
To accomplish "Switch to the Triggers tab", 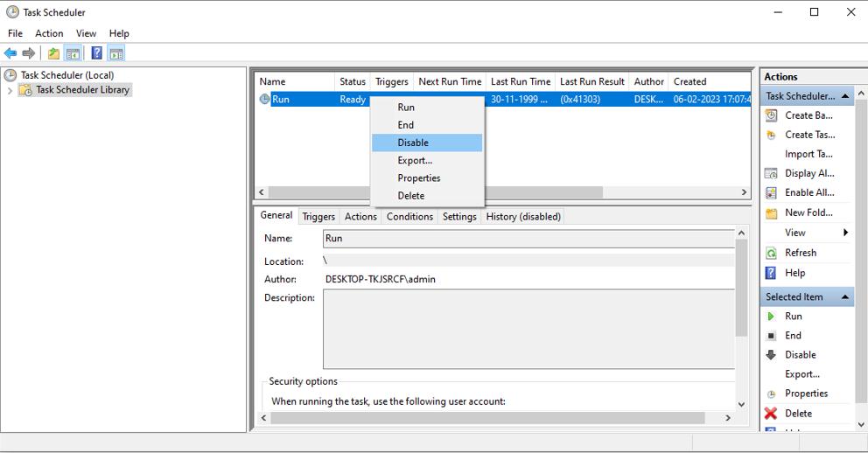I will (x=318, y=217).
